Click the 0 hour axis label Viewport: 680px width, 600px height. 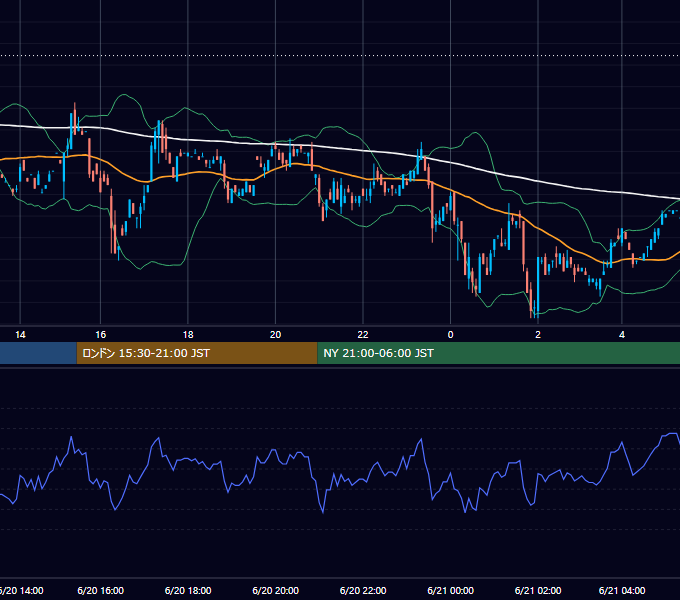tap(451, 335)
